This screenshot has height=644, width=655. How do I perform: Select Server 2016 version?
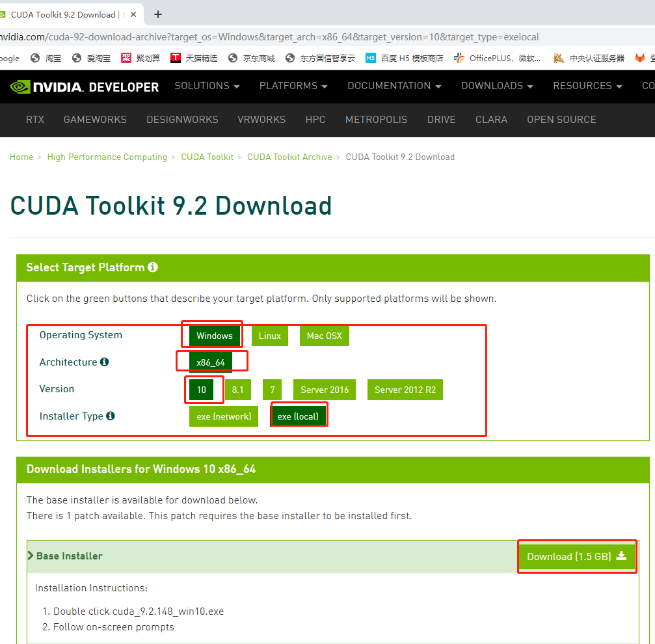325,390
